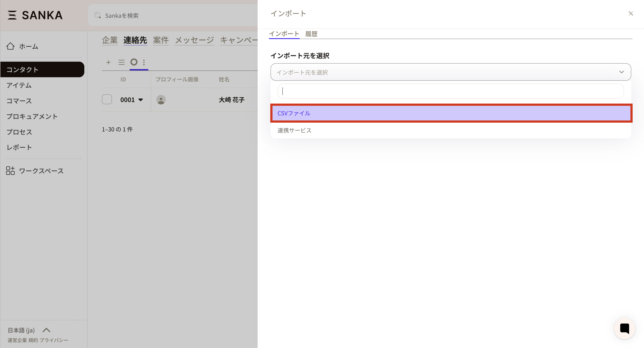This screenshot has height=348, width=644.
Task: Click the hamburger menu icon beside SANKA
Action: 12,15
